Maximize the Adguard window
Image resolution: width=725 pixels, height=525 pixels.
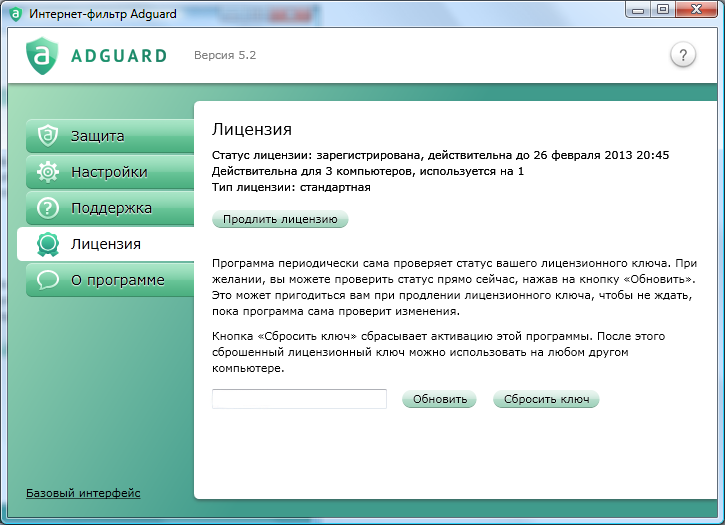663,10
